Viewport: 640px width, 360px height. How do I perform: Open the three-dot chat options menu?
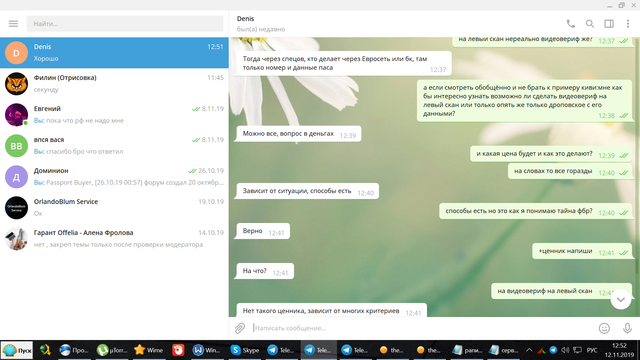628,24
